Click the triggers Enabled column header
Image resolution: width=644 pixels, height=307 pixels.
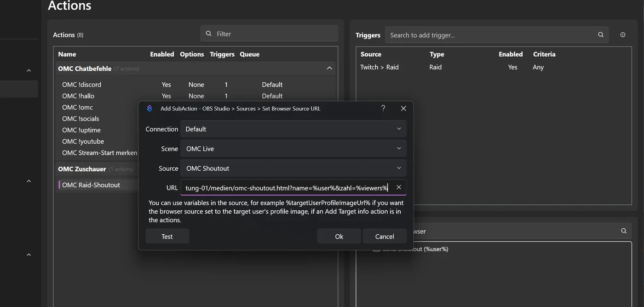click(511, 54)
